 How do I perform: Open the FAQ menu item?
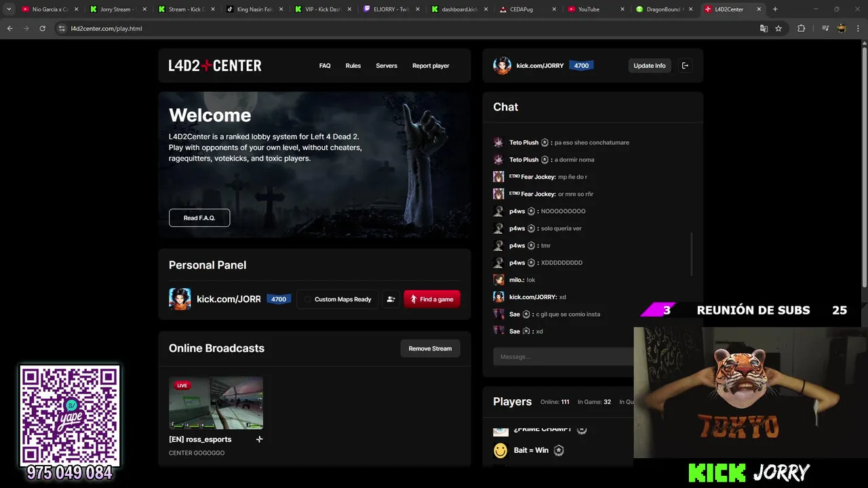pyautogui.click(x=325, y=66)
